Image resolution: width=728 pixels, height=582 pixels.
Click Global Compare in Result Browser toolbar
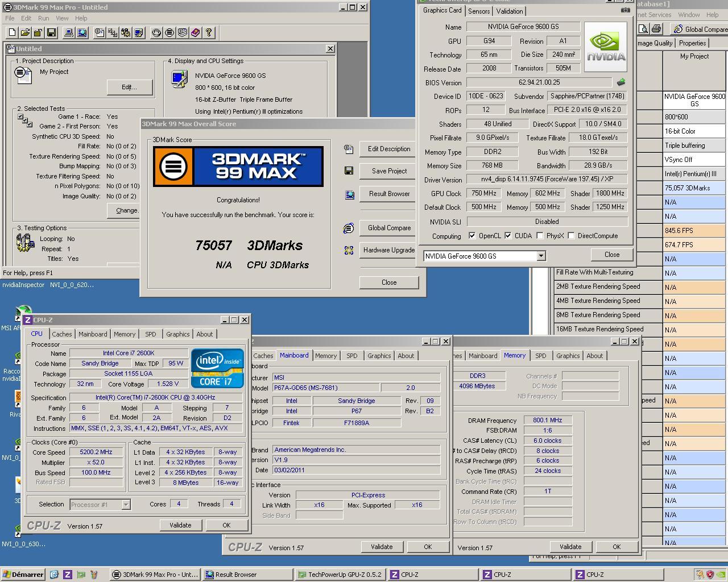click(x=700, y=29)
